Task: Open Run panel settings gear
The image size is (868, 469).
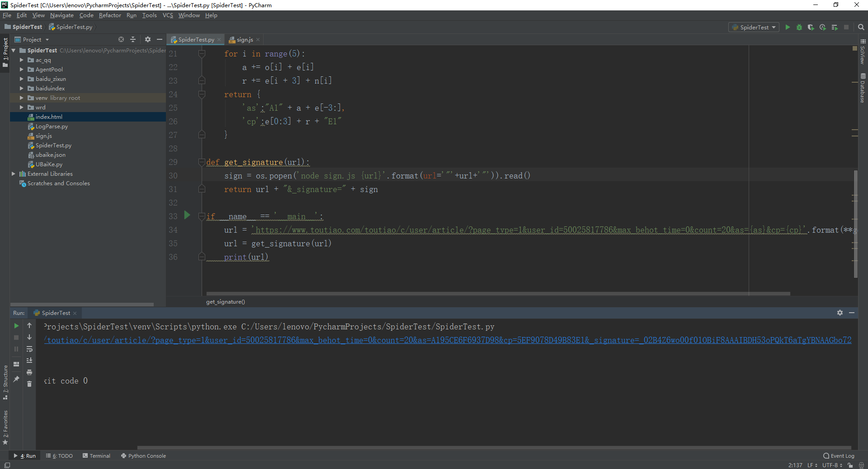Action: point(840,313)
